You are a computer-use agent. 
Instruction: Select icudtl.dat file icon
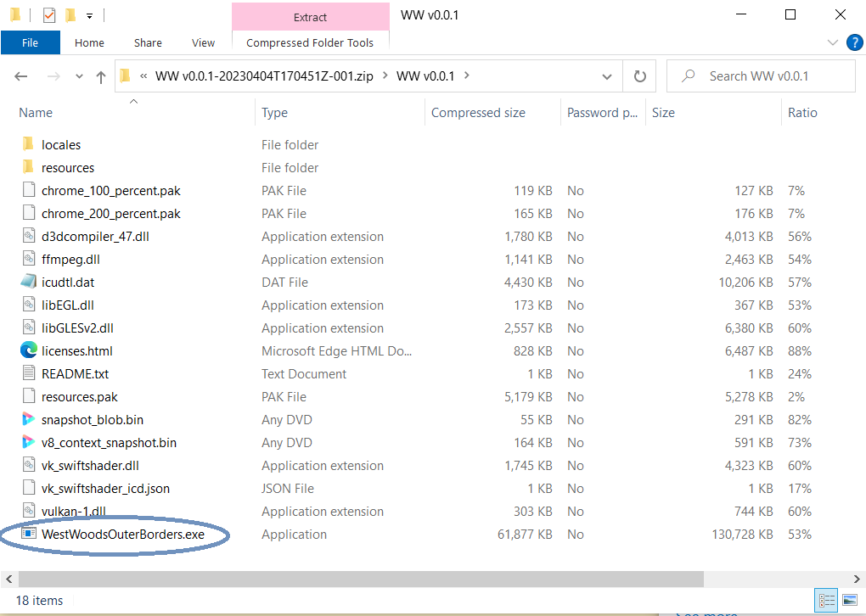pos(29,282)
